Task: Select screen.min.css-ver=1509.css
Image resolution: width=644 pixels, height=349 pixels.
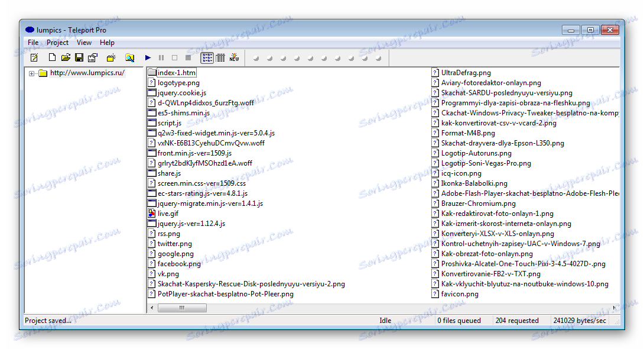Action: (x=201, y=183)
